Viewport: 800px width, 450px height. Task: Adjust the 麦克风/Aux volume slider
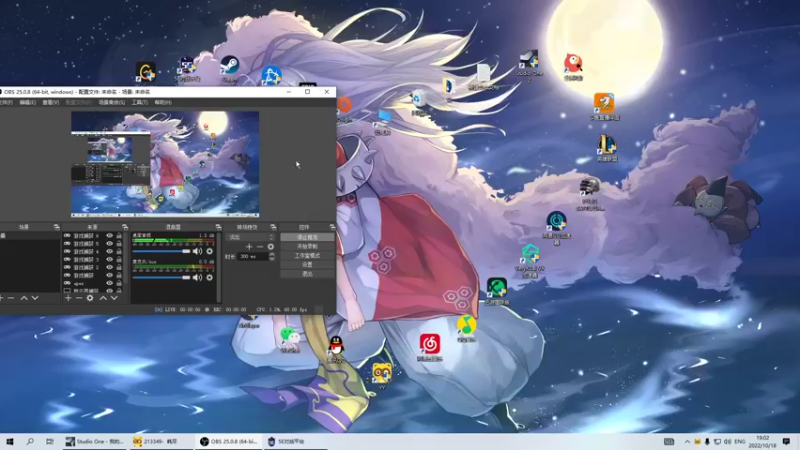click(161, 278)
